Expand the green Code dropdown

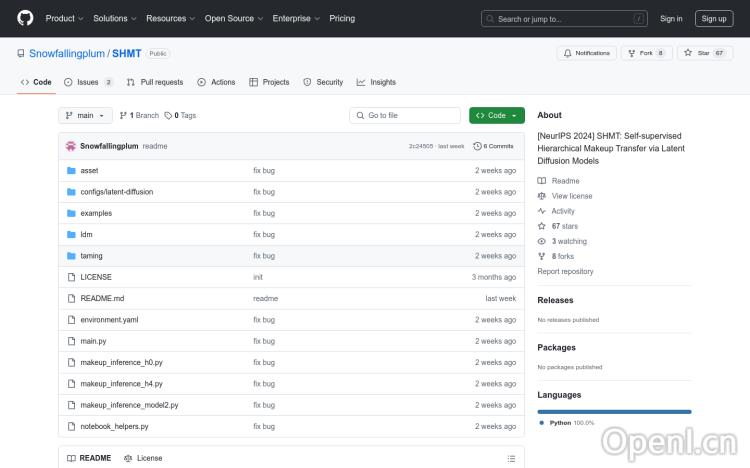[x=496, y=115]
